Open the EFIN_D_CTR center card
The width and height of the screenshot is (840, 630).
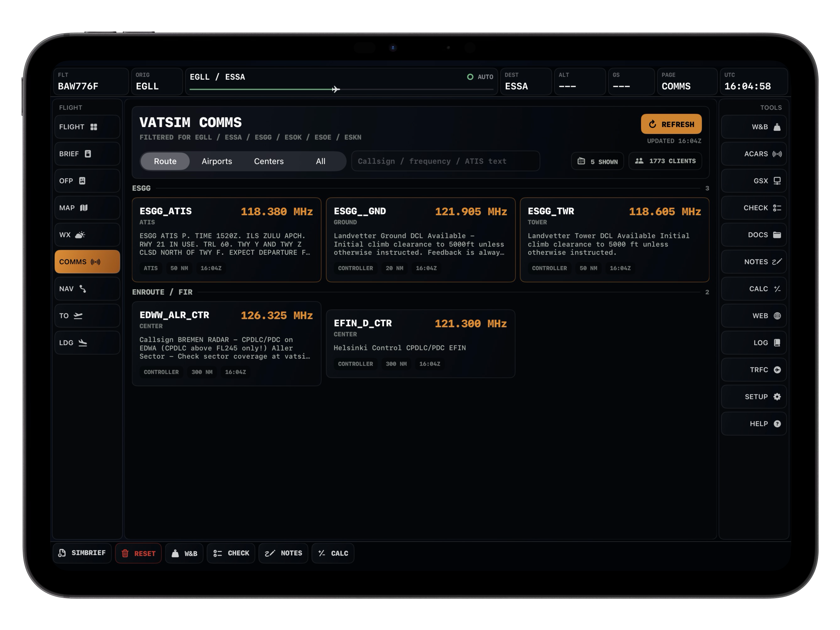click(x=420, y=344)
